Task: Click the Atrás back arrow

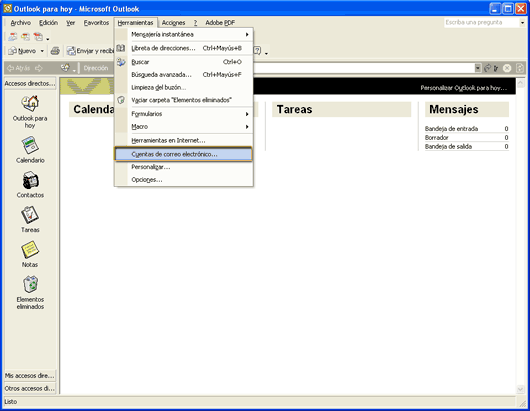Action: (x=19, y=68)
